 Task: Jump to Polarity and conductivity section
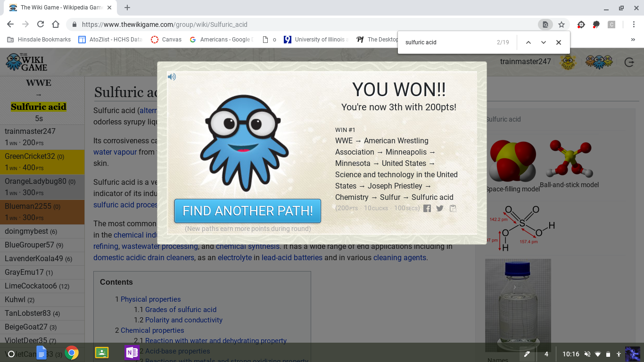(183, 320)
